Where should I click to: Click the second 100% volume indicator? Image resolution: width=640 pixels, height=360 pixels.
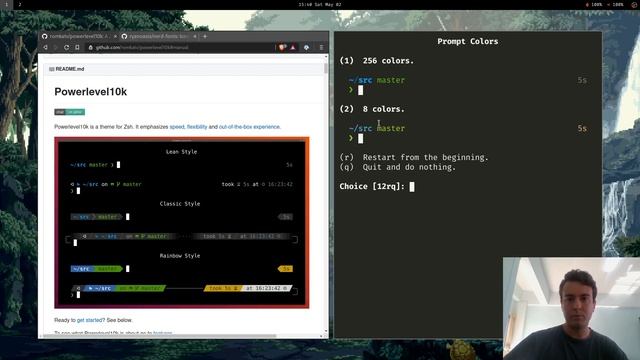click(616, 4)
